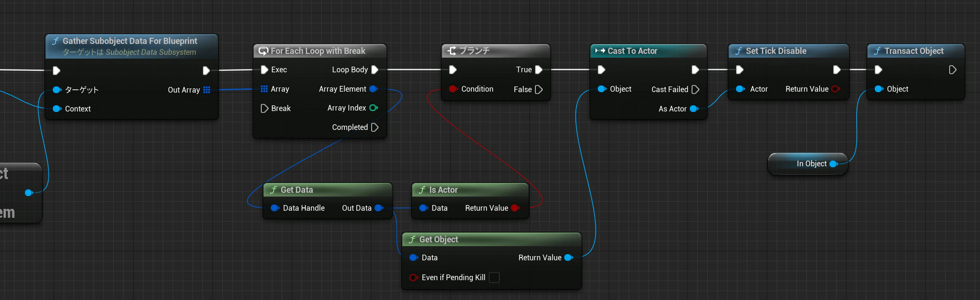Click the Cast To Actor Object pin
The image size is (980, 300).
[x=602, y=89]
